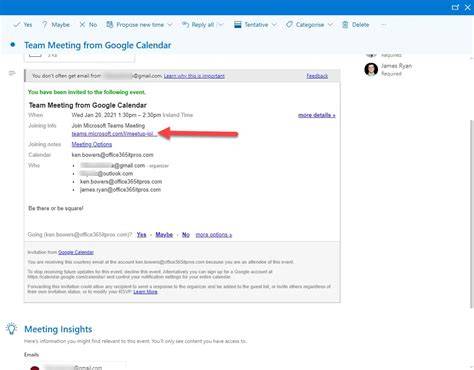Viewport: 474px width, 370px height.
Task: Open the Tentative status dropdown
Action: tap(274, 25)
